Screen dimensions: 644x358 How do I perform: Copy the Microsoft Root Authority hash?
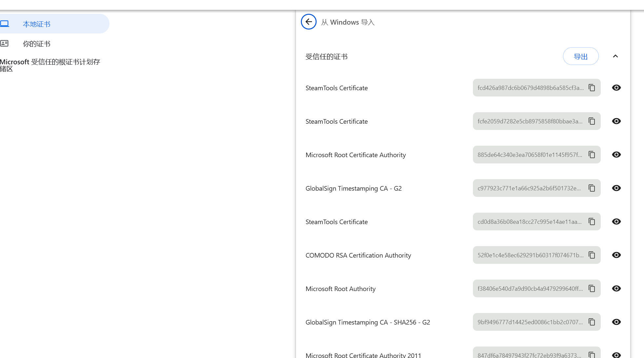[592, 288]
